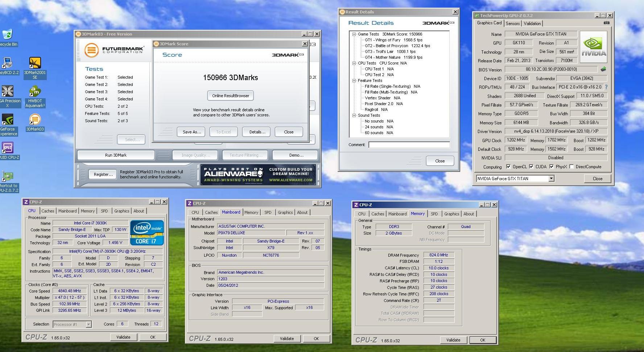Collapse the Sound Tests tree node
Image resolution: width=644 pixels, height=352 pixels.
click(354, 115)
